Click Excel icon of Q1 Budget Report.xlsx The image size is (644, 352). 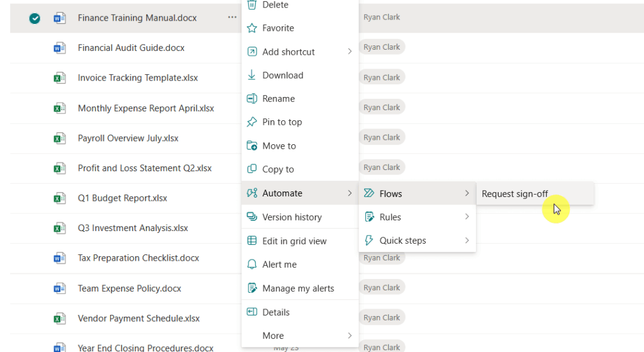60,198
